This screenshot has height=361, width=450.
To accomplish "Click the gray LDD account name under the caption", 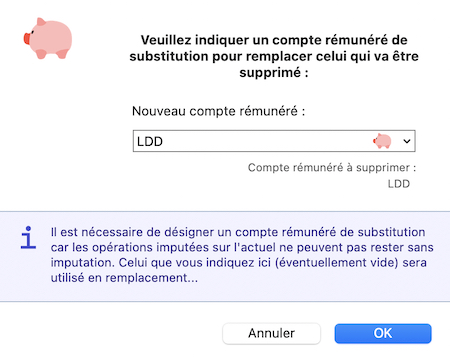I will click(x=399, y=184).
